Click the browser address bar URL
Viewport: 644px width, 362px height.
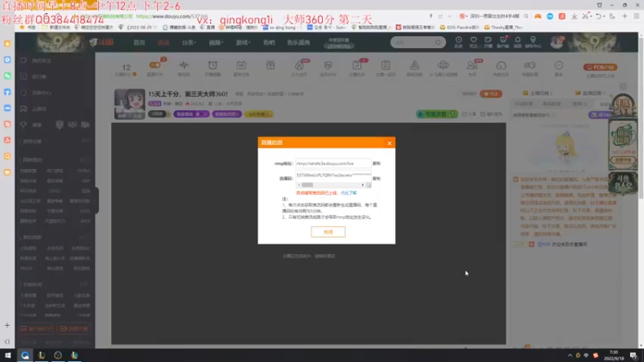(171, 16)
